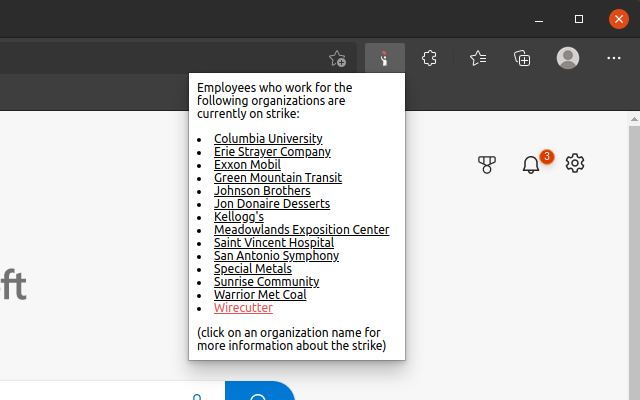Close the browser window
640x400 pixels.
point(619,19)
